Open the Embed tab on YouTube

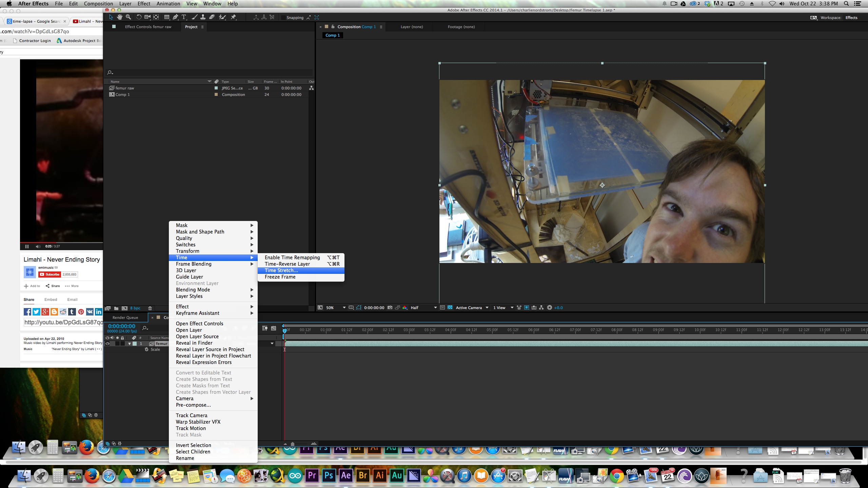(x=51, y=300)
